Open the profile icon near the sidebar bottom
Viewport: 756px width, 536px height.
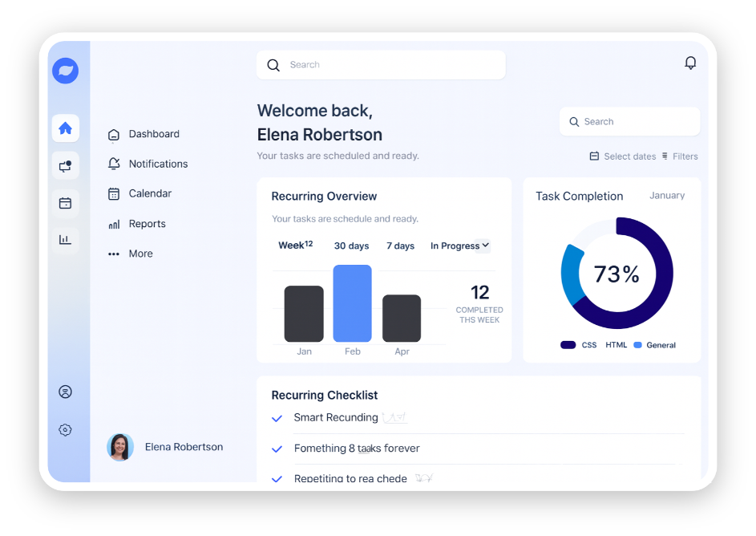tap(65, 392)
